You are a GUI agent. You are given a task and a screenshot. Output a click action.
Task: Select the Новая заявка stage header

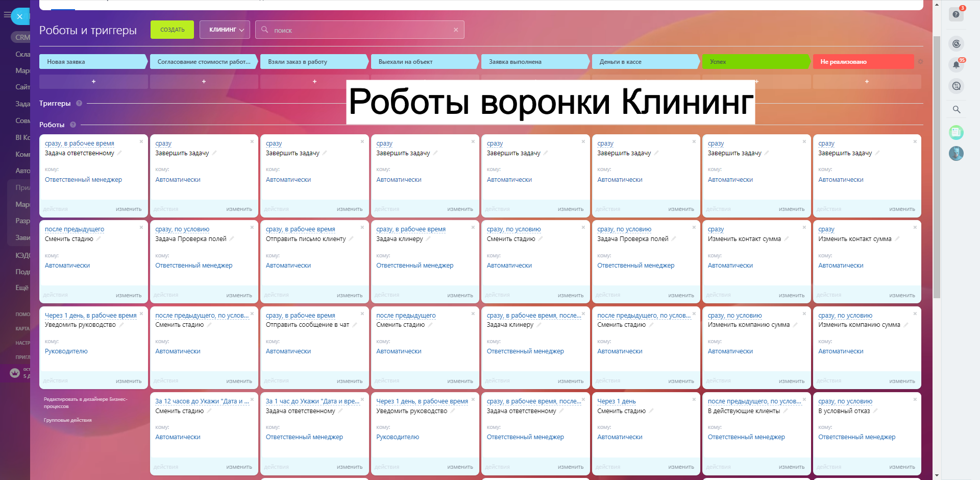coord(92,62)
